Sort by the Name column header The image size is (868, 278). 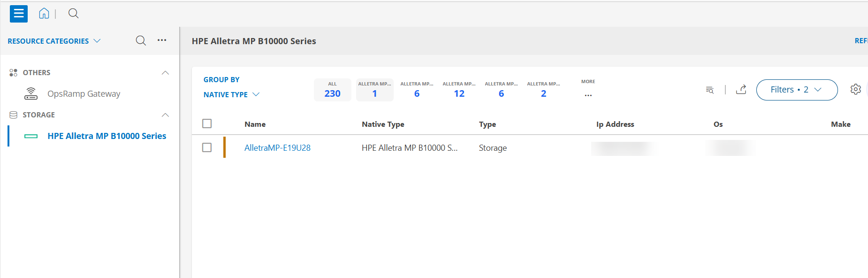point(255,124)
